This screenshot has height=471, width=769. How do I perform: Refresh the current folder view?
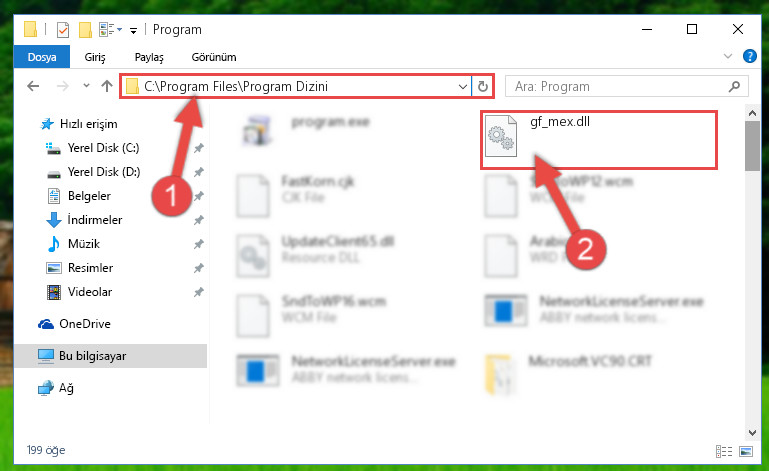point(483,87)
